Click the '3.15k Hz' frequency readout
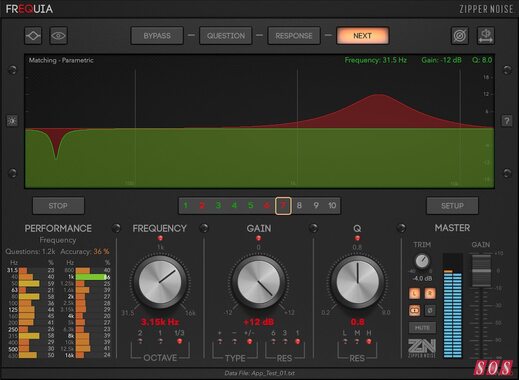The height and width of the screenshot is (380, 519). tap(160, 322)
